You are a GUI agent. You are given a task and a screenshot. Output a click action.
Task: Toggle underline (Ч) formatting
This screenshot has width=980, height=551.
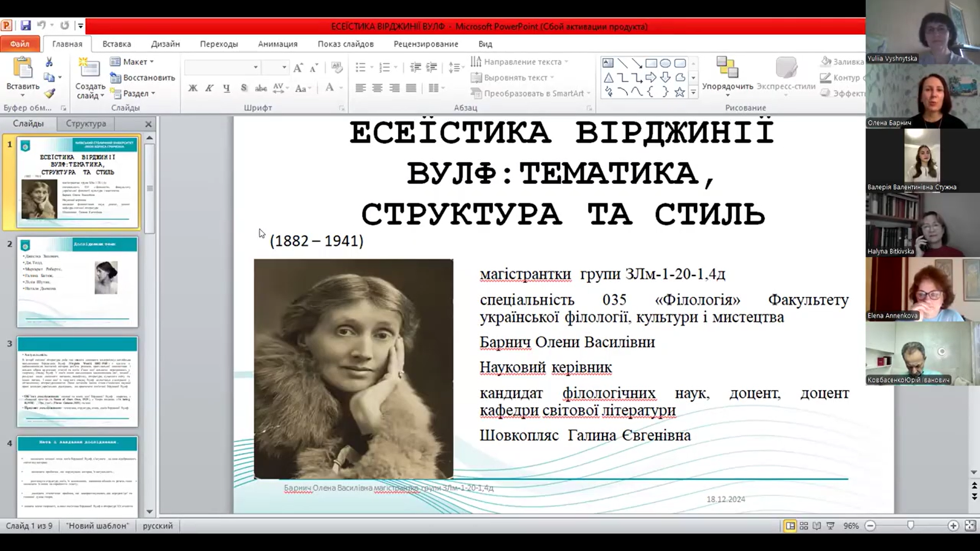point(227,88)
